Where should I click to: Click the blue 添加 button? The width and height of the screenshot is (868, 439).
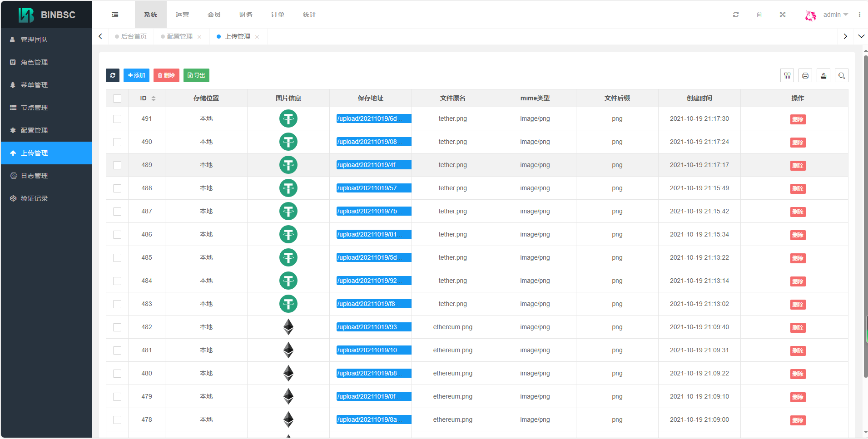tap(136, 75)
